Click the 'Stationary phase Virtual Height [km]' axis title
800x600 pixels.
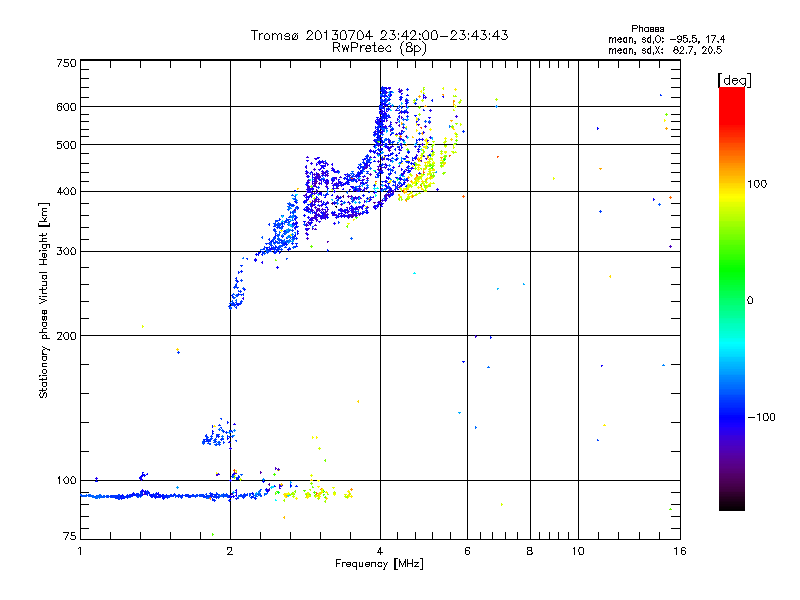pyautogui.click(x=44, y=300)
